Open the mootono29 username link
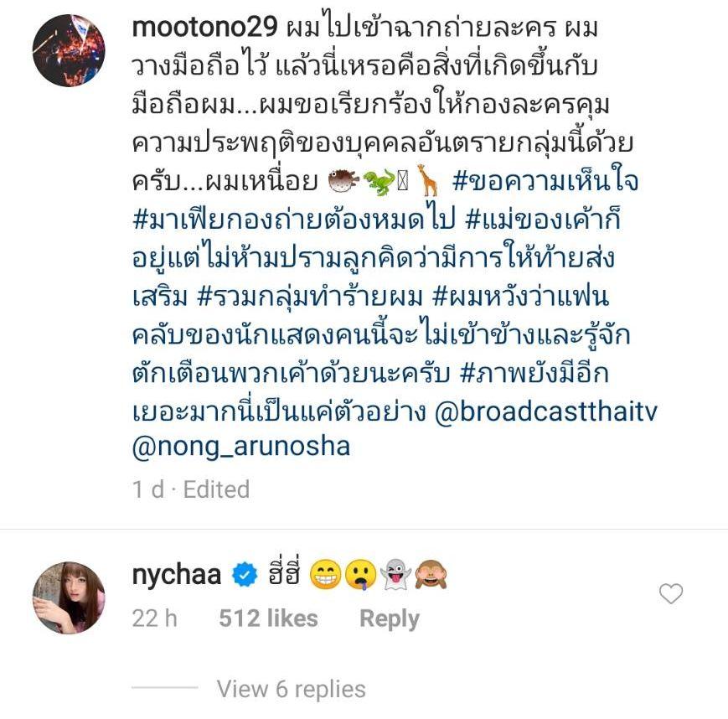 coord(204,27)
